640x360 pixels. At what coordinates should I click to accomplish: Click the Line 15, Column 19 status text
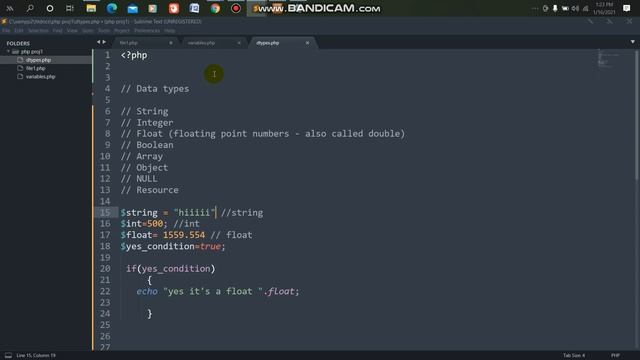coord(36,356)
